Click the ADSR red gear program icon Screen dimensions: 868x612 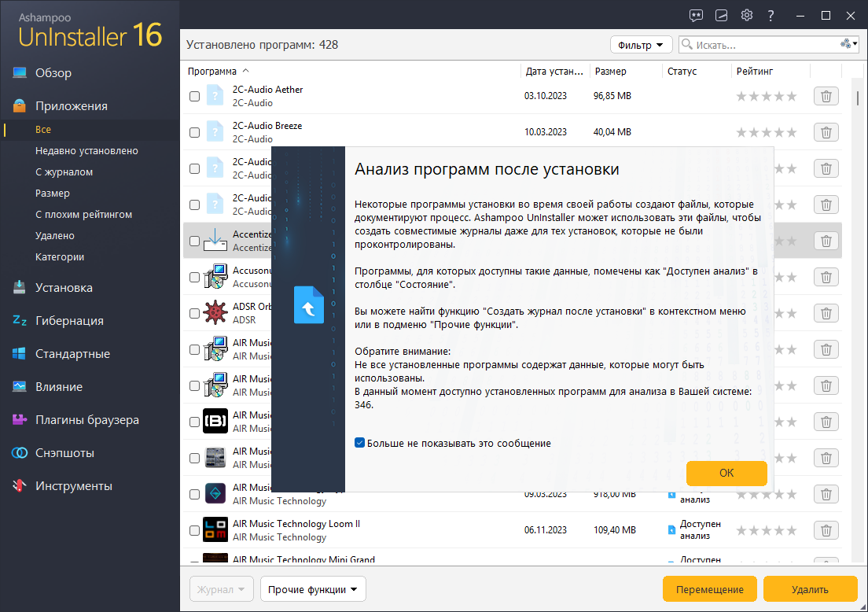click(x=215, y=313)
